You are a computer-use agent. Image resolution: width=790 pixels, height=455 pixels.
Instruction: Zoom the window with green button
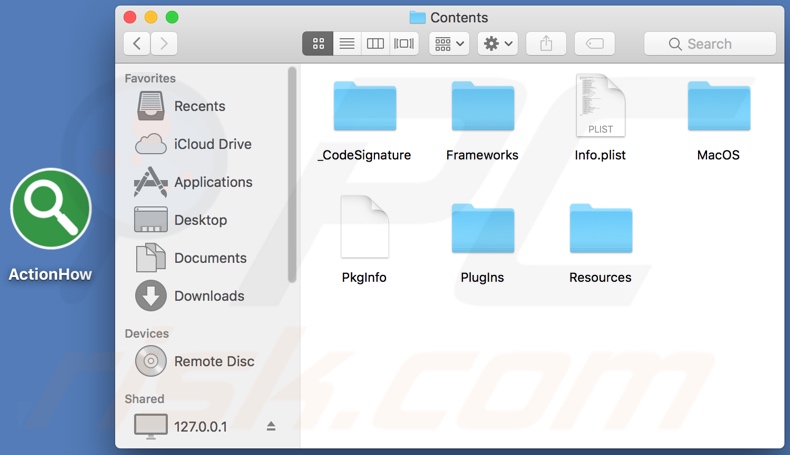click(x=172, y=17)
